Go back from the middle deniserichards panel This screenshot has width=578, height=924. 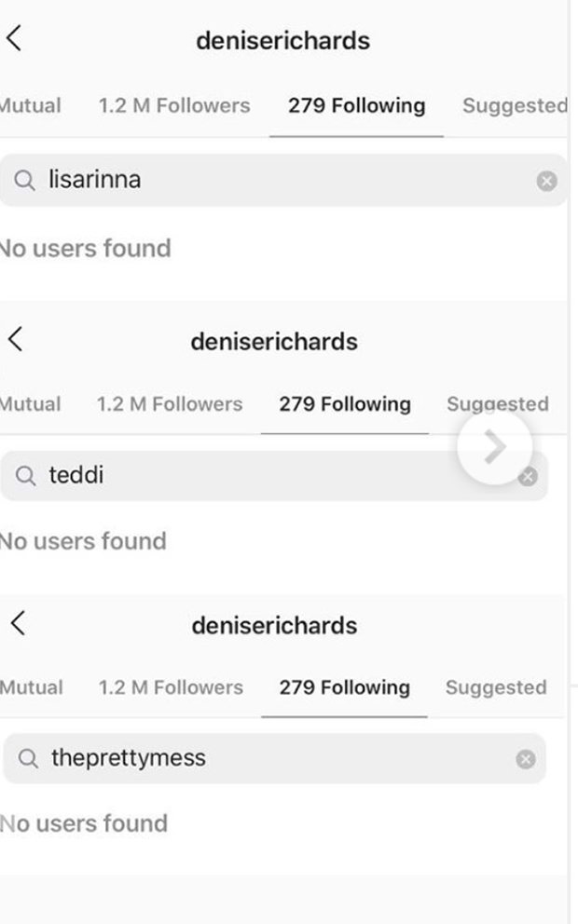click(16, 339)
